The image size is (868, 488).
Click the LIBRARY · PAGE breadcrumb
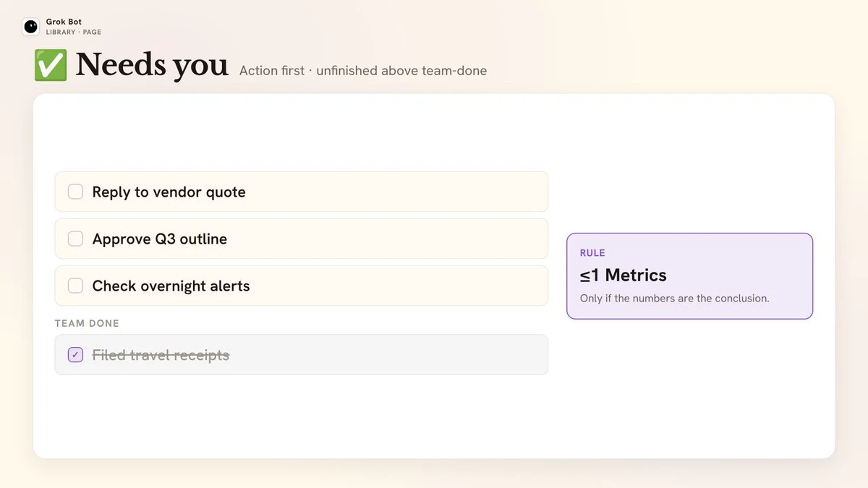pyautogui.click(x=74, y=33)
